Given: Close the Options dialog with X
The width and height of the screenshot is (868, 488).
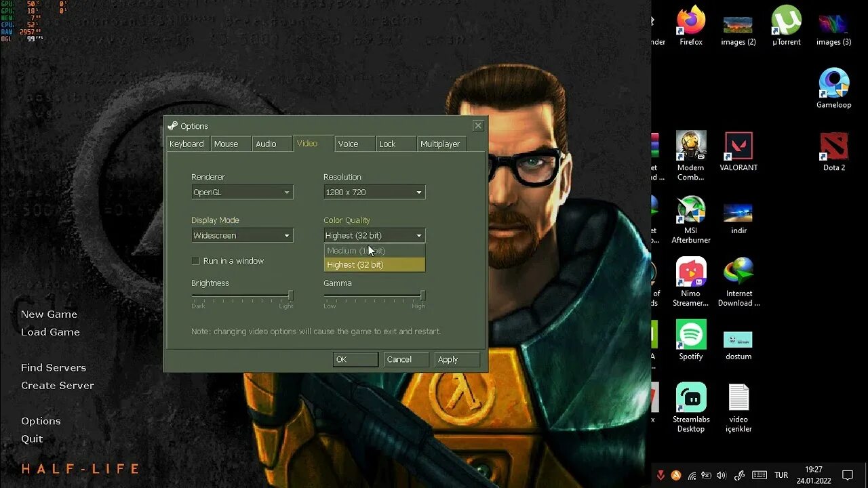Looking at the screenshot, I should pyautogui.click(x=478, y=126).
